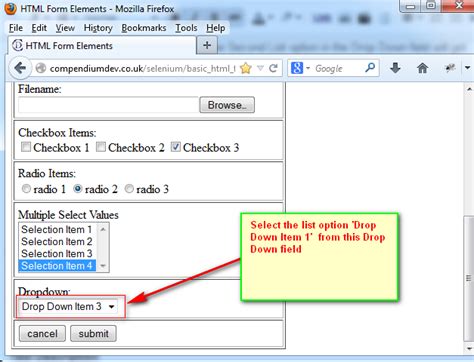474x362 pixels.
Task: Open the Edit menu
Action: pos(39,28)
